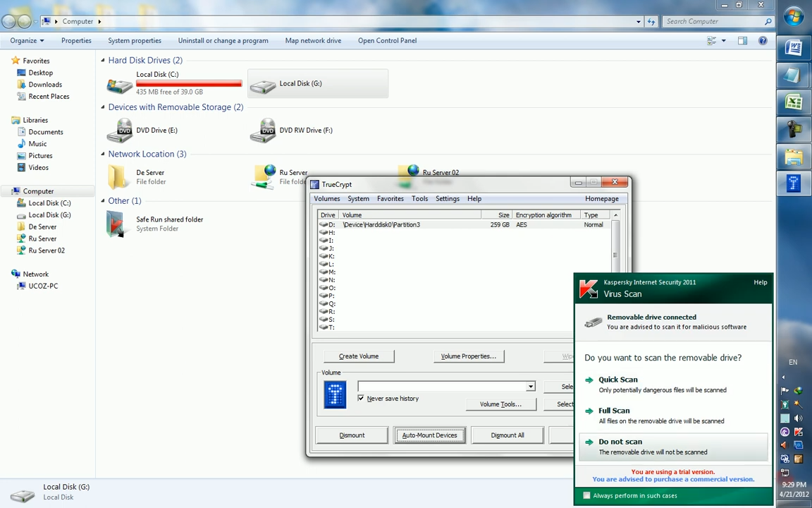Open the Explorer help icon
Screen dimensions: 812x508
coord(763,40)
